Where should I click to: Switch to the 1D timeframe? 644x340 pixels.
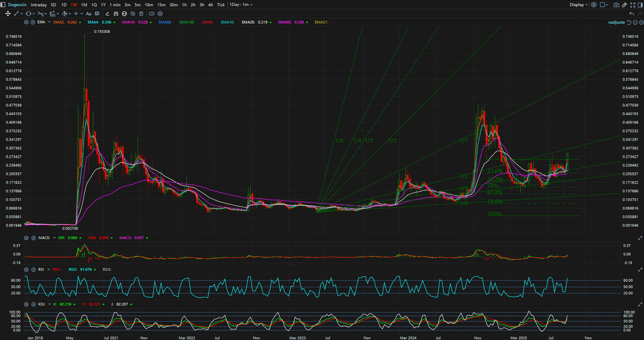[64, 5]
